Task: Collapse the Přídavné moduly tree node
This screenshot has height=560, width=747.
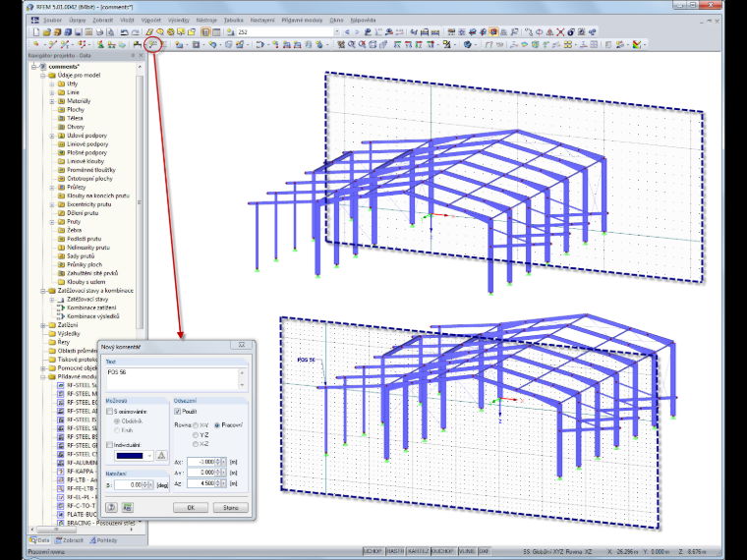Action: (x=43, y=376)
